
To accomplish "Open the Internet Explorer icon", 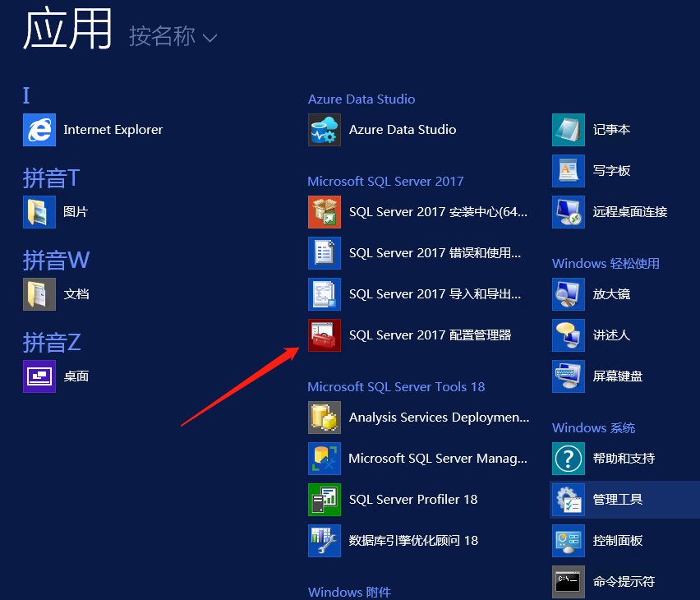I will tap(39, 130).
